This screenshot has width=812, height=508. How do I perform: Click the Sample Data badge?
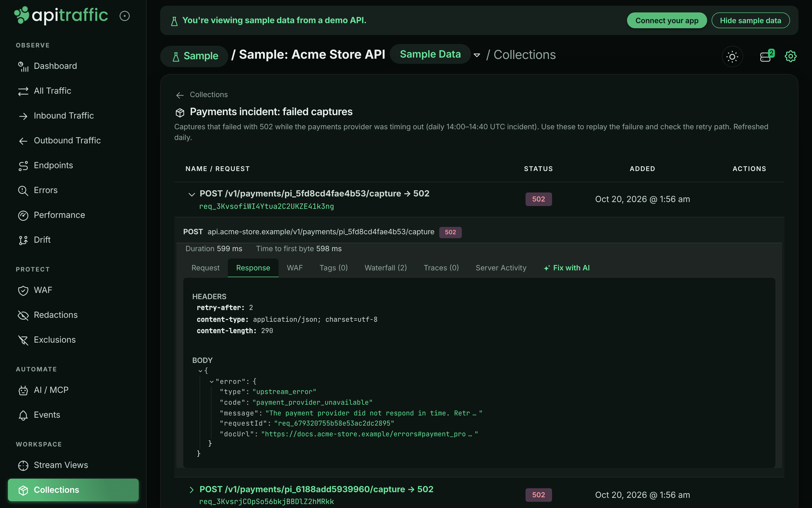click(x=430, y=54)
